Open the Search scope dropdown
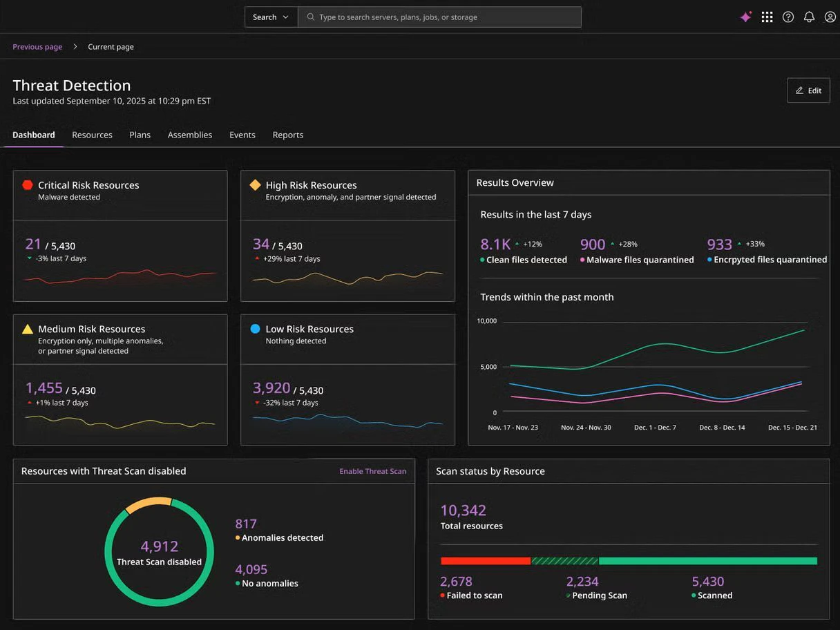840x630 pixels. click(271, 17)
